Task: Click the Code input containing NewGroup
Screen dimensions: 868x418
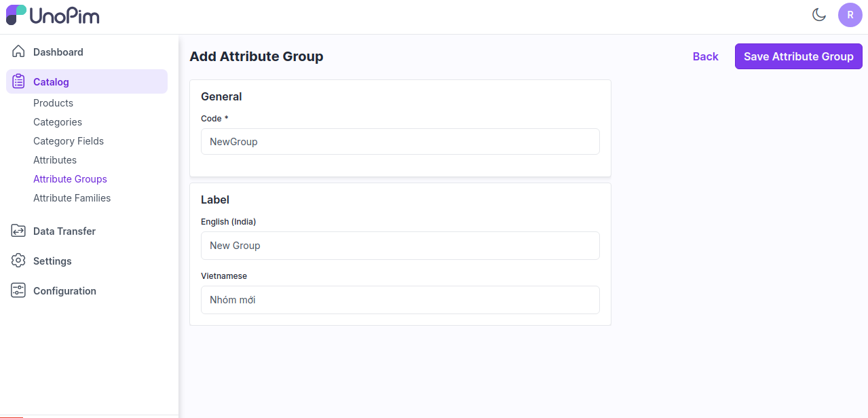Action: click(x=400, y=141)
